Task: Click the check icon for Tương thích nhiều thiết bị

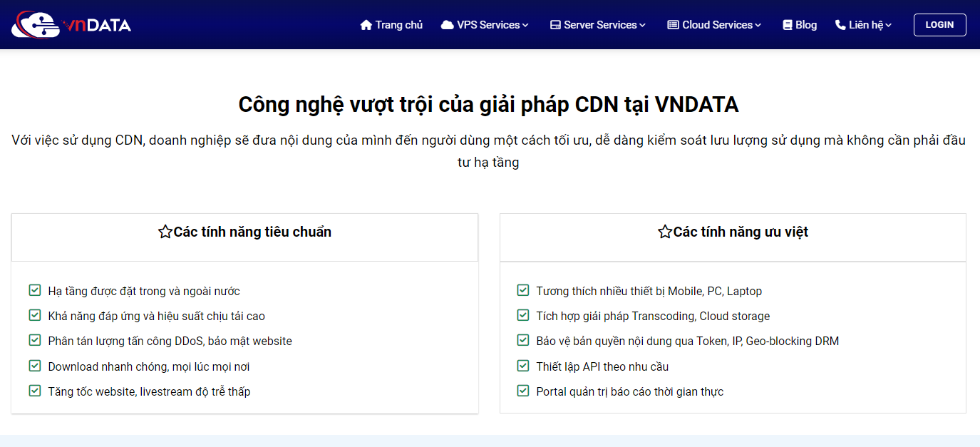Action: tap(522, 290)
